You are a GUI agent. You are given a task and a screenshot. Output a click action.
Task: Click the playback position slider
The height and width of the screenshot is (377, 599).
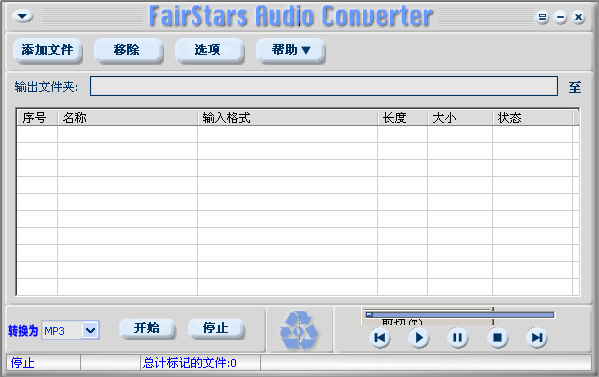[x=460, y=315]
